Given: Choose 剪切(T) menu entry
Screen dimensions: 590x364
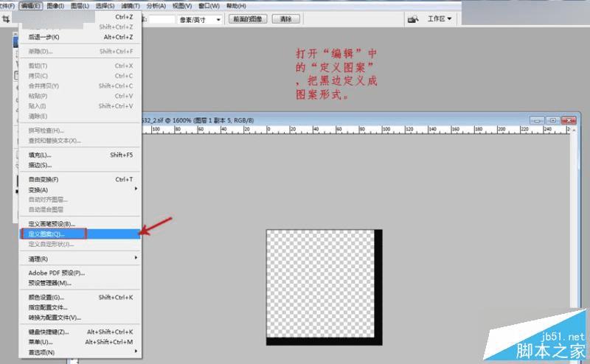Looking at the screenshot, I should click(x=80, y=66).
